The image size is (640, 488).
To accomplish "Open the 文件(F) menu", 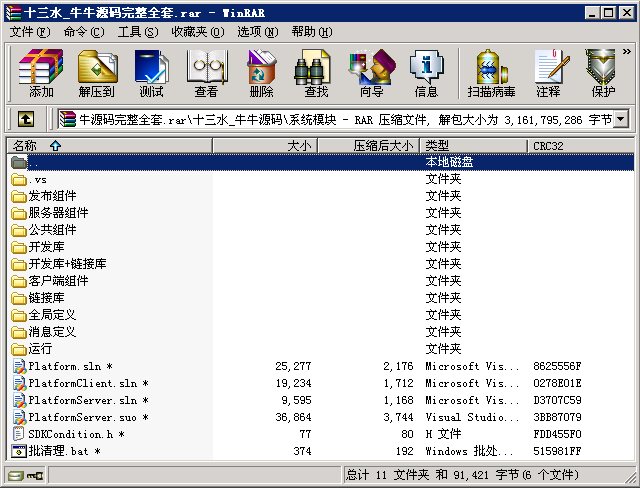I will pos(31,32).
